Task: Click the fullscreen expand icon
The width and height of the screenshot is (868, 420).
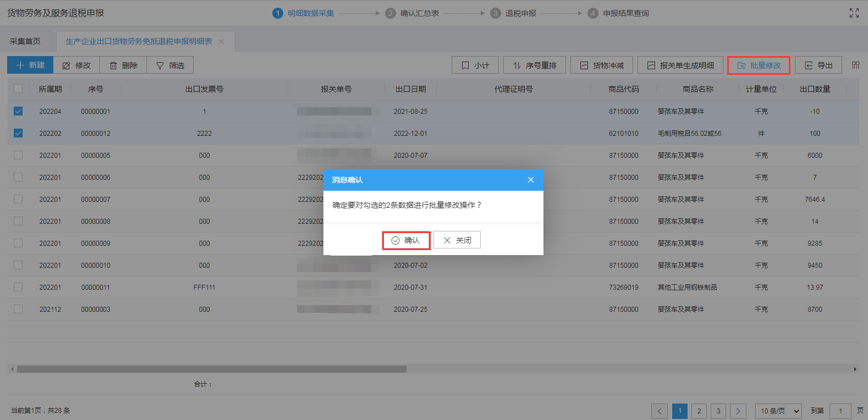Action: (854, 13)
